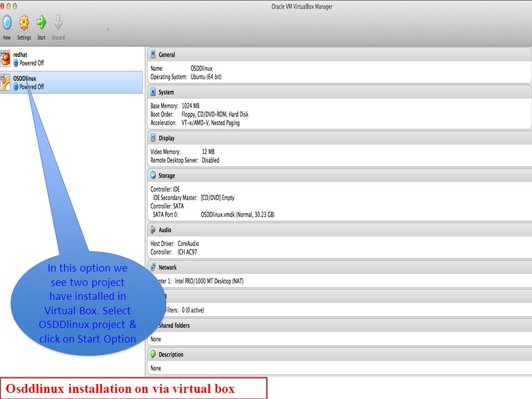This screenshot has height=399, width=532.
Task: Click the ICH AC97 controller value
Action: pos(187,252)
